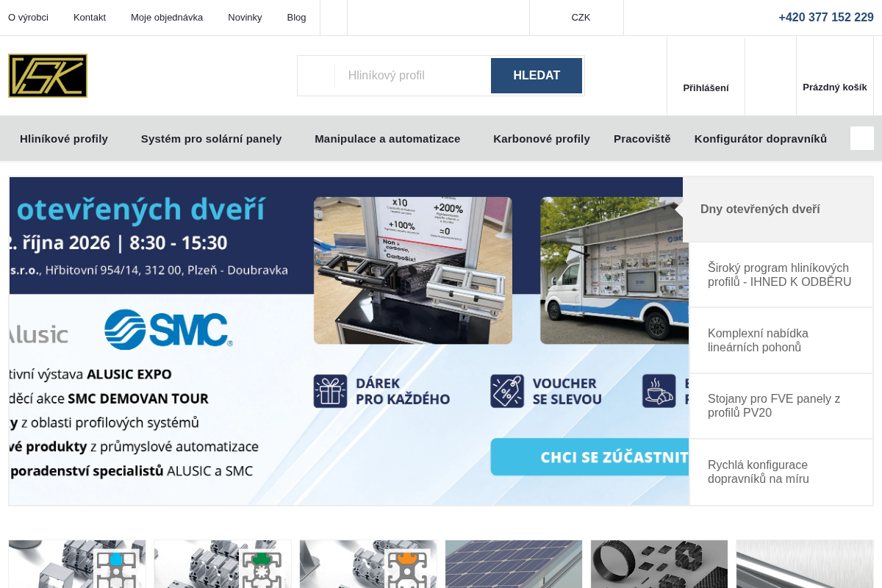This screenshot has width=882, height=588.
Task: Open Manipulace a automatizace menu
Action: coord(387,138)
